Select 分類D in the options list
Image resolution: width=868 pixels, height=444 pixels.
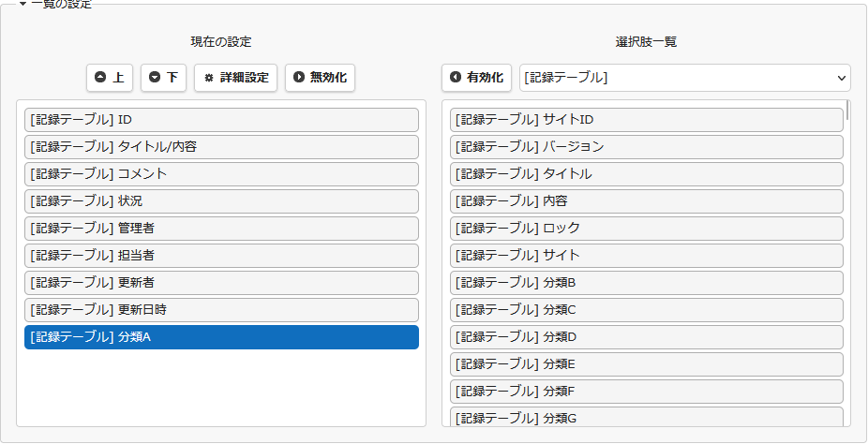(647, 337)
